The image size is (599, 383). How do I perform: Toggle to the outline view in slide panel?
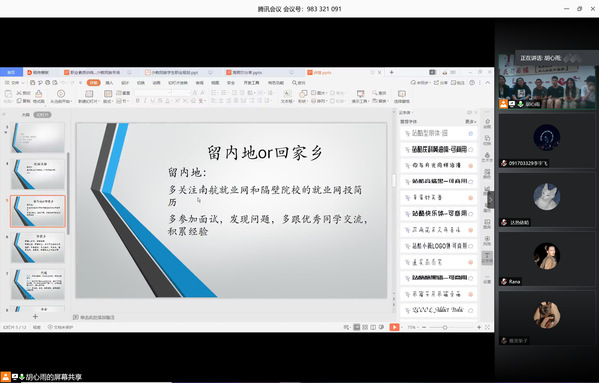coord(25,115)
